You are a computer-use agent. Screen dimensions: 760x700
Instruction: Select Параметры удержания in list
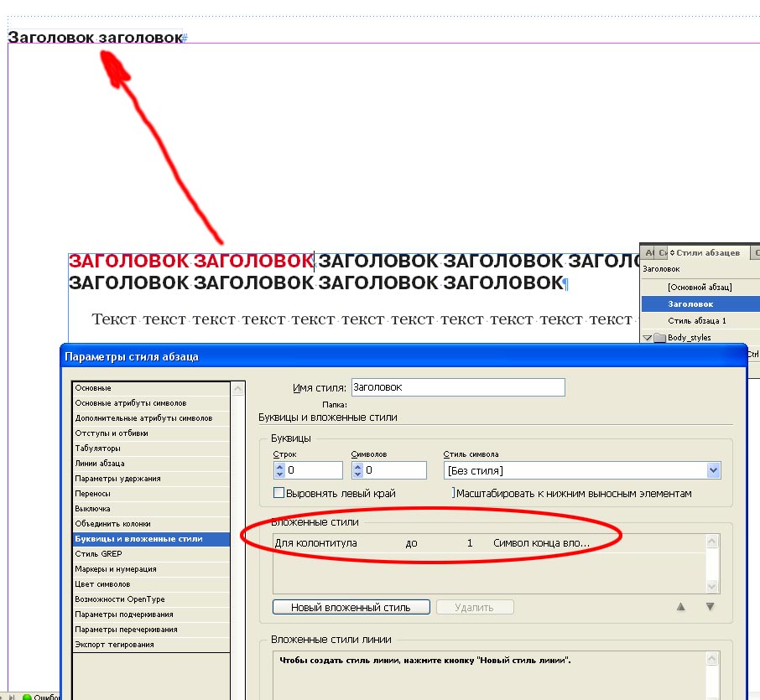pos(151,478)
